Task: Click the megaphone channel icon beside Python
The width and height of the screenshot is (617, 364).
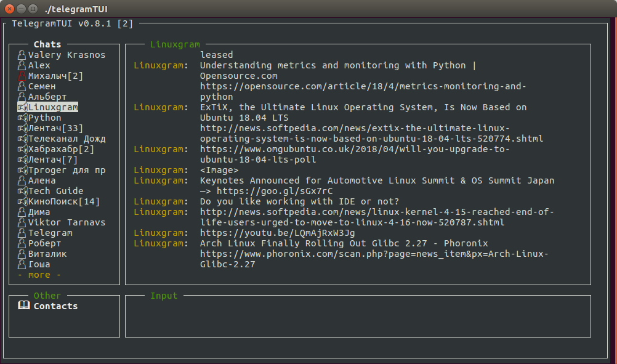Action: pyautogui.click(x=23, y=118)
